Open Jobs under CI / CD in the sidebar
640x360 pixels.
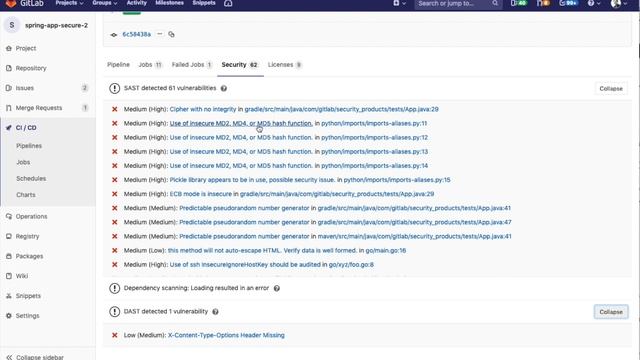(x=23, y=162)
